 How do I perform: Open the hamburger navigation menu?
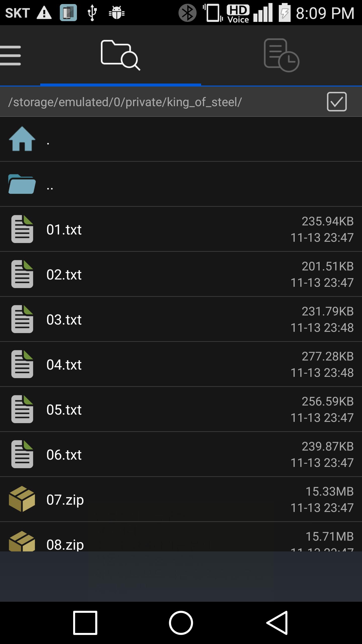[11, 55]
